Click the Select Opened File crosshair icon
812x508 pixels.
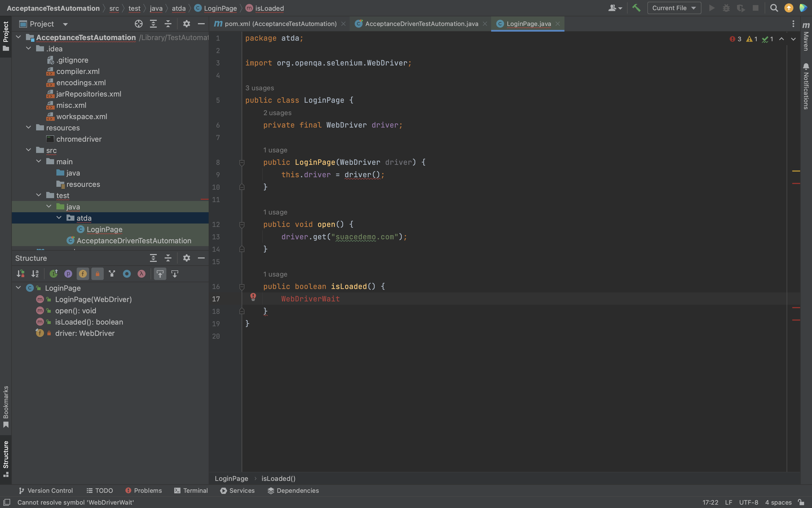pyautogui.click(x=139, y=24)
